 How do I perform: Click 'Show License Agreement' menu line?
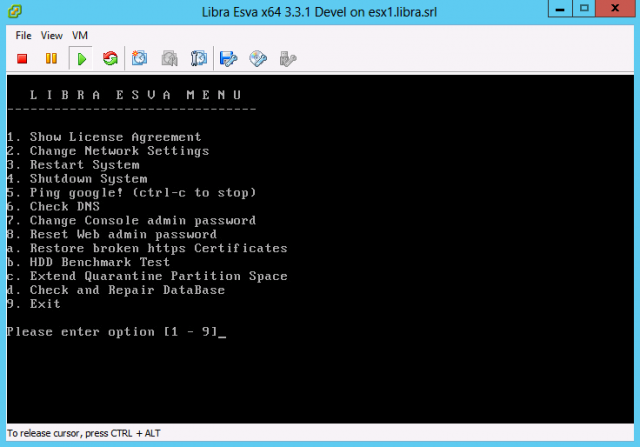tap(104, 137)
